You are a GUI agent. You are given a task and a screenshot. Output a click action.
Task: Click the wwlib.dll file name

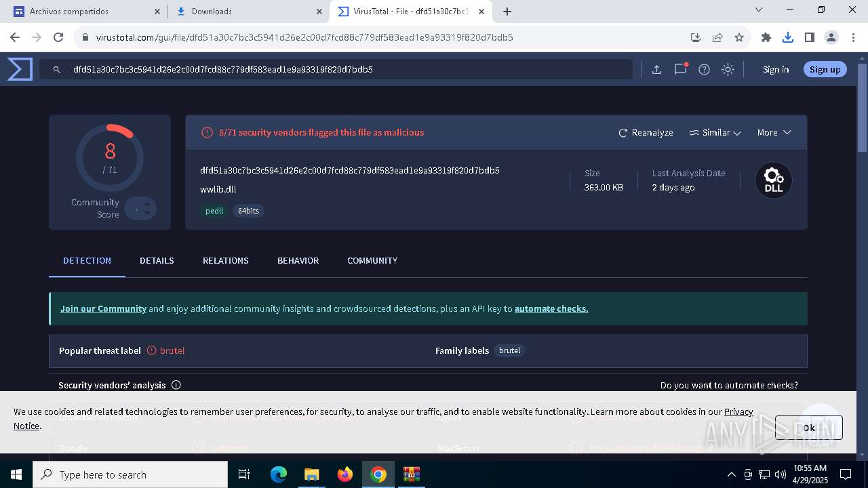click(218, 189)
